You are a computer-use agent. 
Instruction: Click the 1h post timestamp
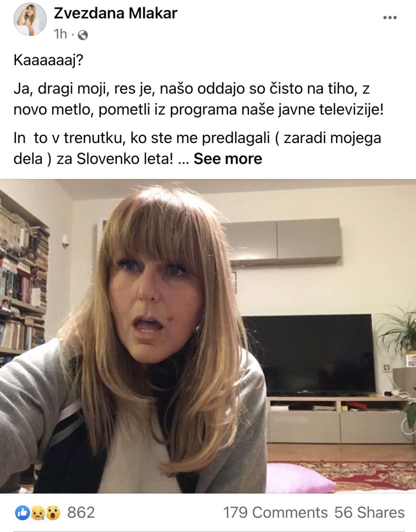point(60,34)
